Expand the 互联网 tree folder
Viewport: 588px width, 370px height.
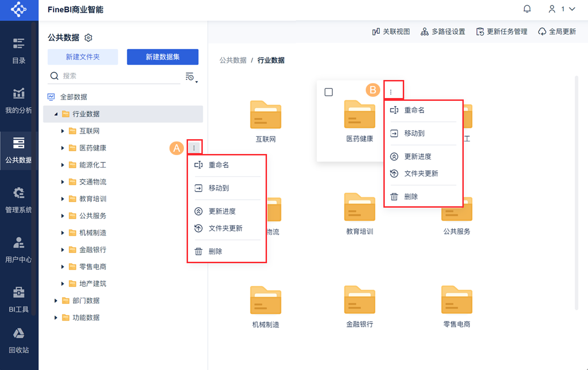[x=63, y=131]
